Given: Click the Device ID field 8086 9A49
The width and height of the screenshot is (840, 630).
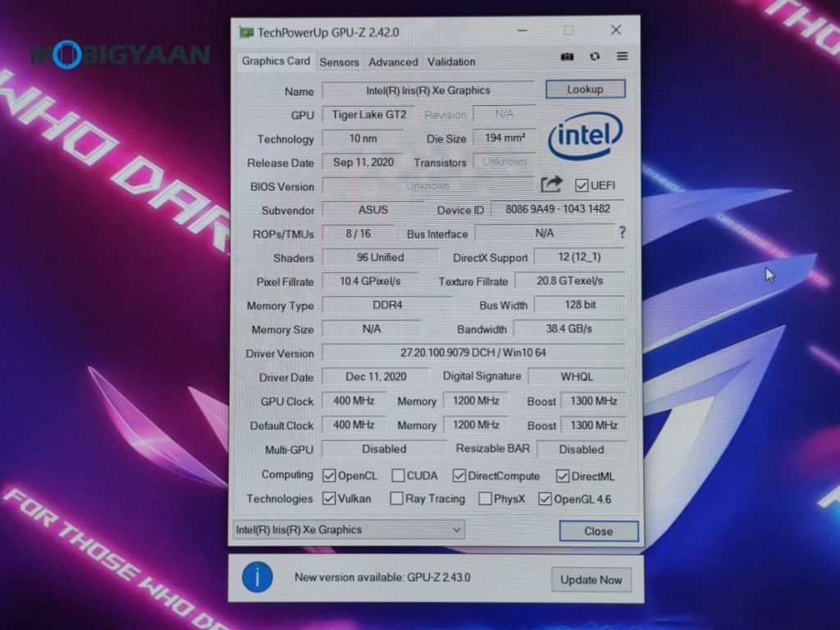Looking at the screenshot, I should [558, 209].
